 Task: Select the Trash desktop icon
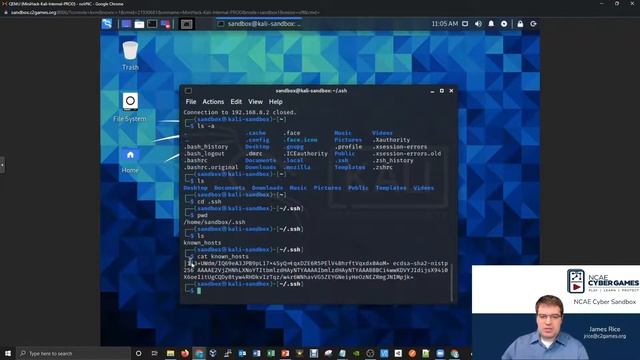coord(130,56)
